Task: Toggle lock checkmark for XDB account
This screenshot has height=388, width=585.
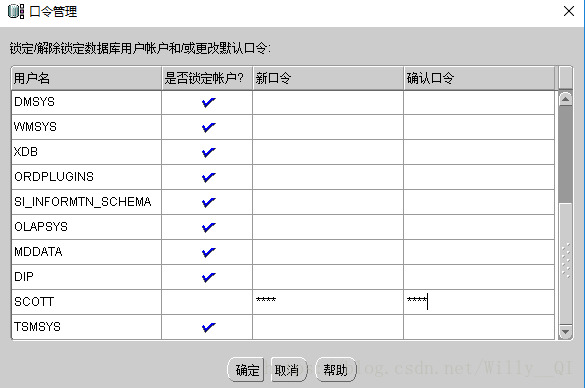Action: [x=208, y=152]
